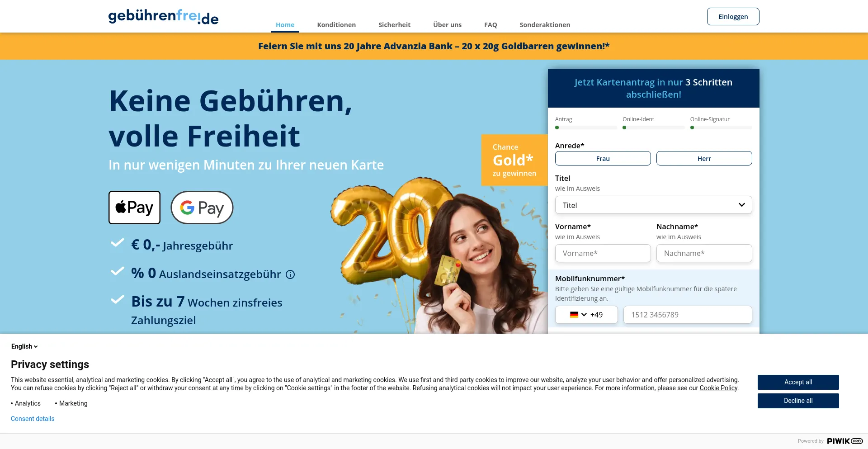Click the Chance Gold zu gewinnen badge
This screenshot has height=449, width=868.
(514, 160)
